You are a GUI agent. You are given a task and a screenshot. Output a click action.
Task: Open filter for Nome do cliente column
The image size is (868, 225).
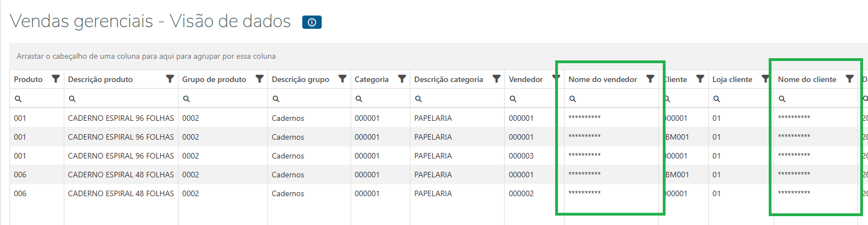click(849, 79)
